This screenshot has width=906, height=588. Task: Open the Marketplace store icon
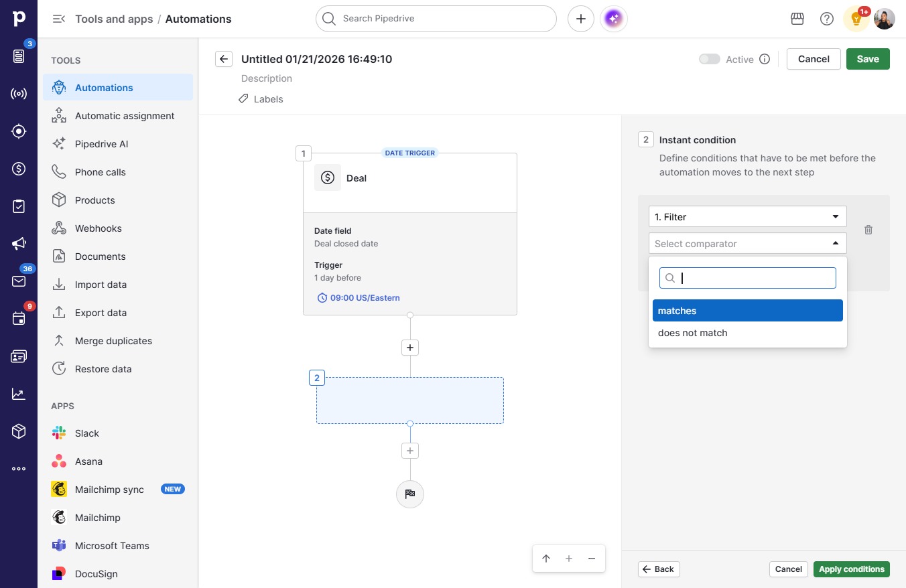[797, 19]
